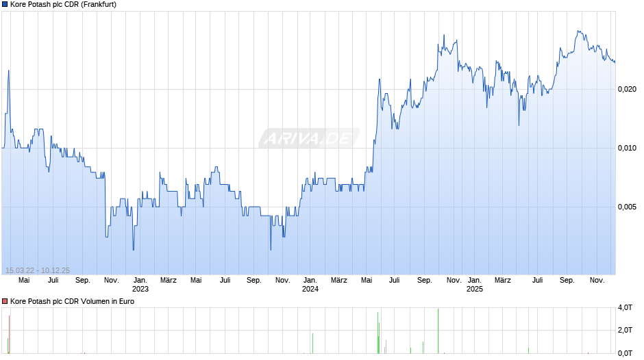The height and width of the screenshot is (360, 644).
Task: Click the 0,020 price axis label
Action: tap(627, 89)
